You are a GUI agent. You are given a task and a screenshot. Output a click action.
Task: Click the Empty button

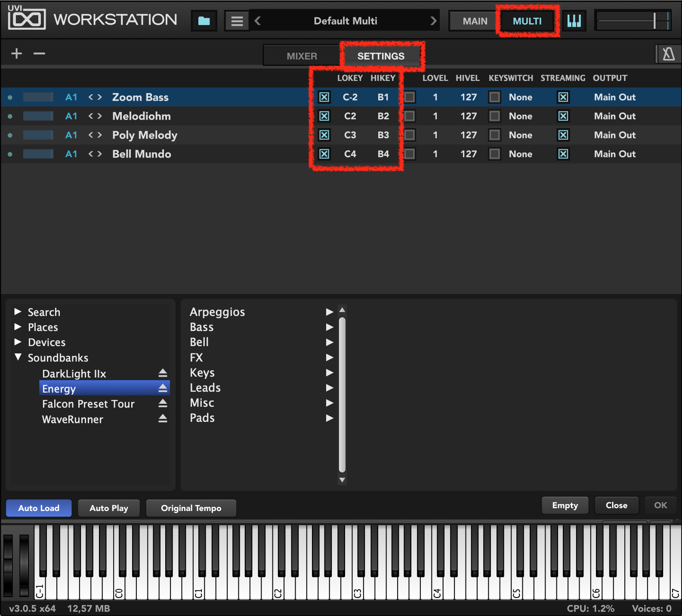565,505
